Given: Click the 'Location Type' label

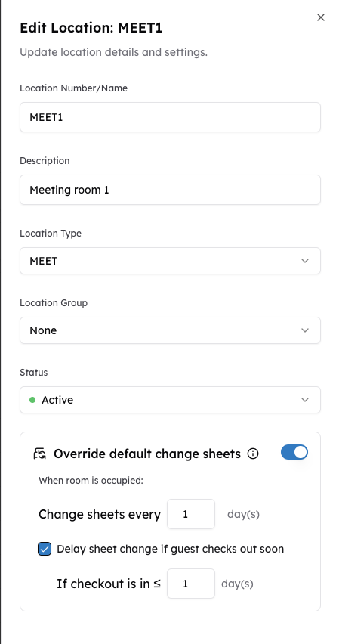Looking at the screenshot, I should point(51,234).
